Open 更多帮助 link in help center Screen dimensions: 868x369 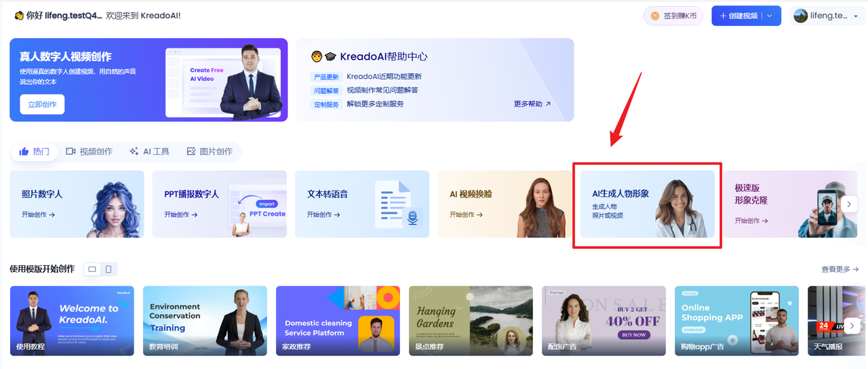click(532, 104)
